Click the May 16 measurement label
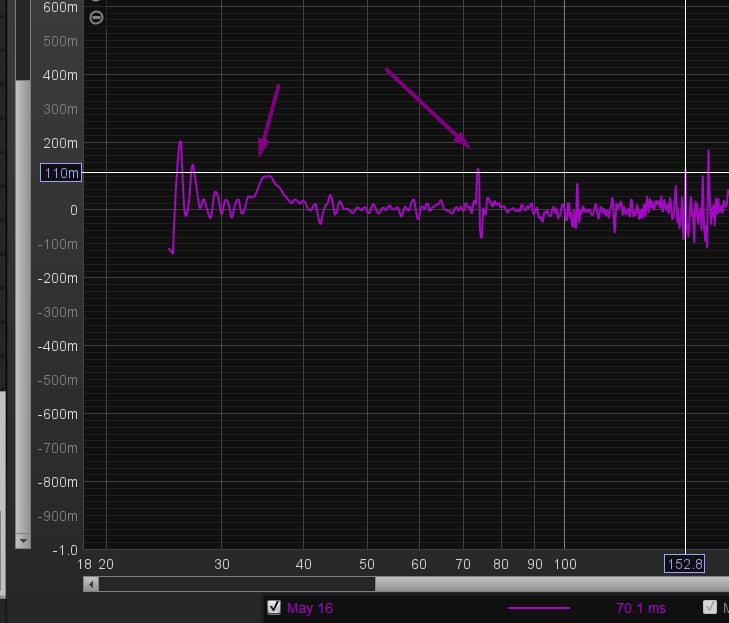Screen dimensions: 729x623 pos(310,608)
